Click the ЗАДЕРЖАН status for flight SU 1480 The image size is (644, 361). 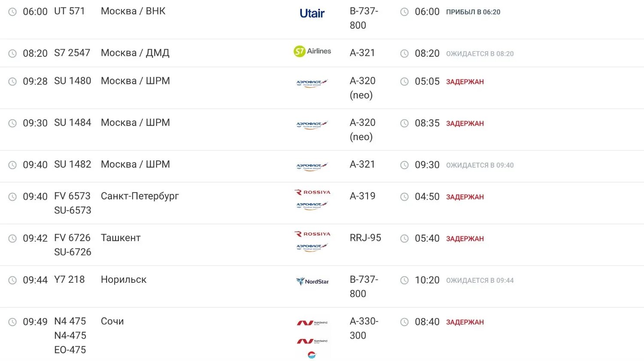point(465,82)
